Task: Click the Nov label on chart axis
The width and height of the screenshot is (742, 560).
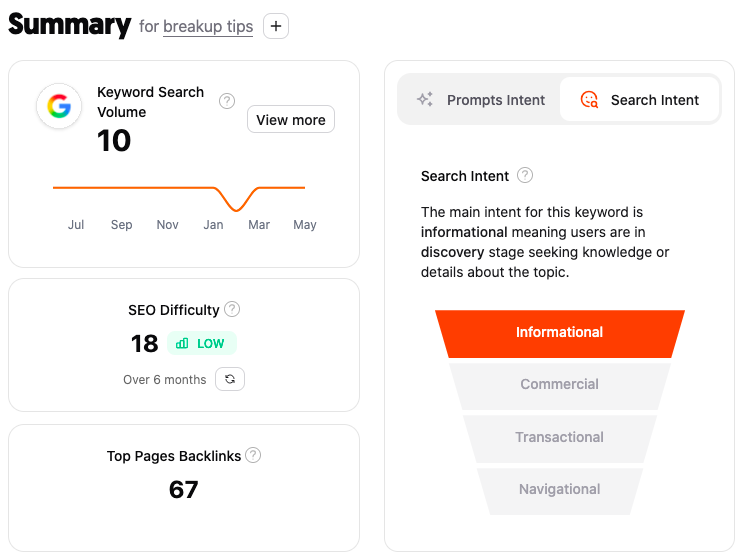Action: [x=168, y=224]
